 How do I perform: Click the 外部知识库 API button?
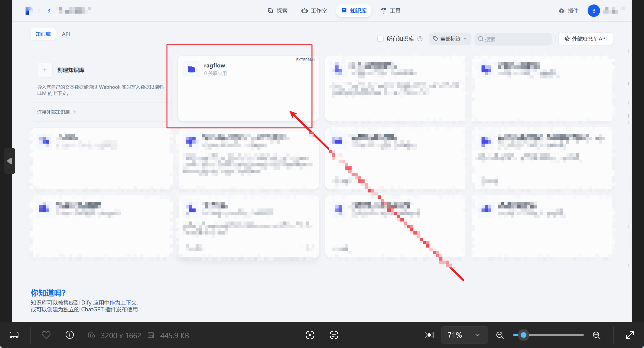pos(586,39)
